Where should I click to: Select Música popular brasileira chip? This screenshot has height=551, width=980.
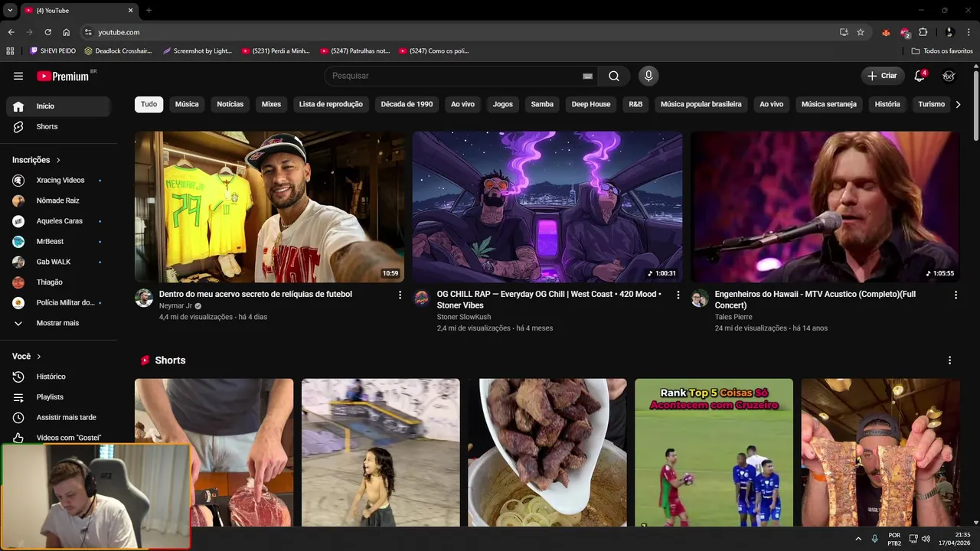tap(701, 104)
